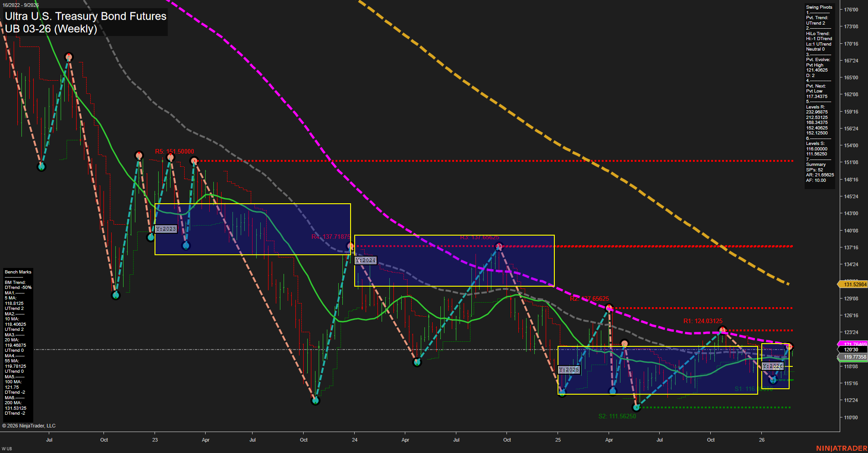Toggle the Y:2025 year label

[569, 370]
